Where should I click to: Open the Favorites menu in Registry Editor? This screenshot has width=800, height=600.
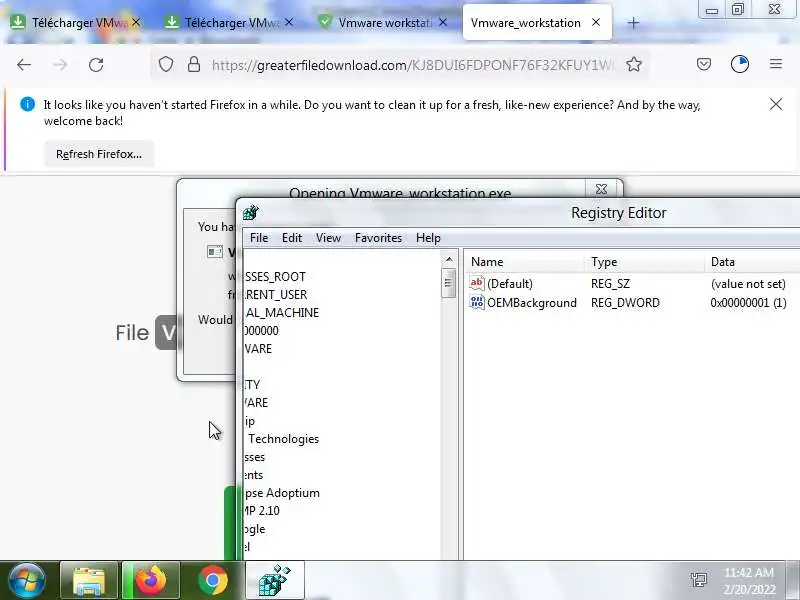click(x=378, y=238)
